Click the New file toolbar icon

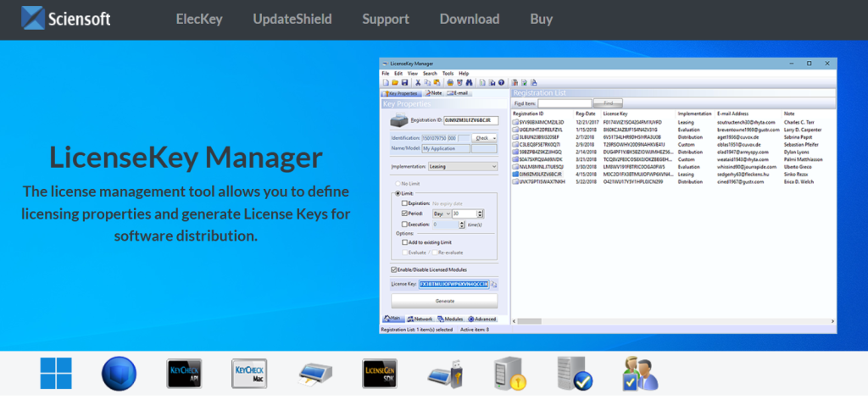click(x=386, y=82)
